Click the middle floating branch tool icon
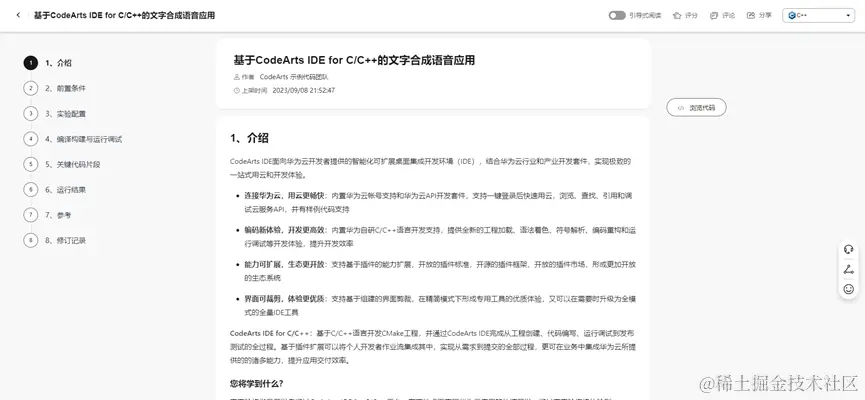This screenshot has height=400, width=865. tap(848, 269)
